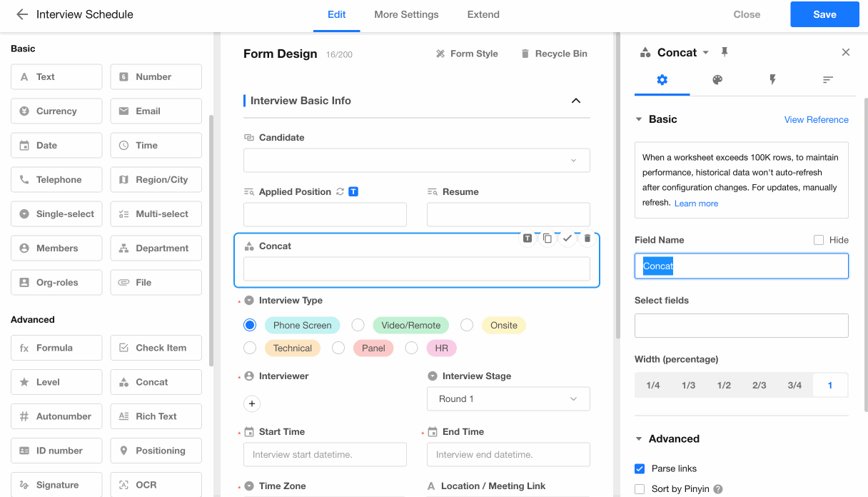Add a Multi-select field widget

coord(156,214)
